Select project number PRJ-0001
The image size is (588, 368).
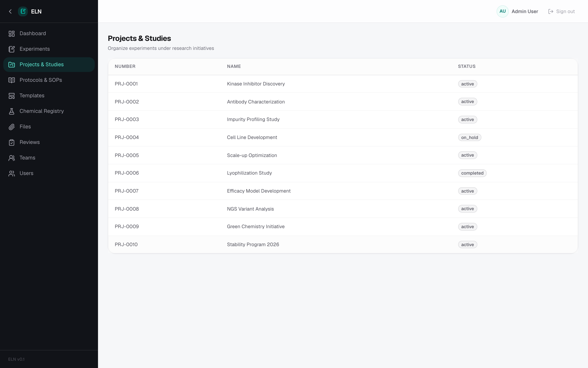click(x=126, y=84)
